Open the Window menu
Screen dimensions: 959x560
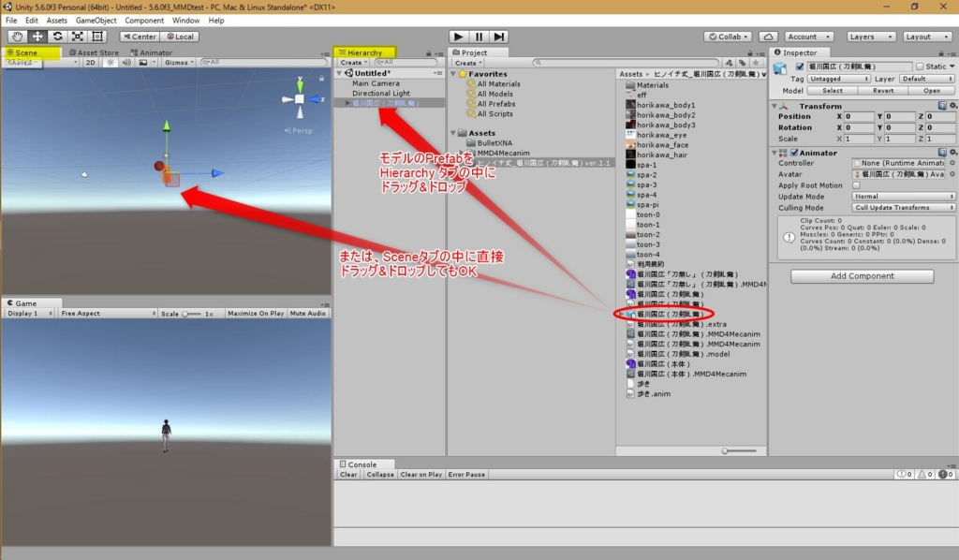(185, 21)
